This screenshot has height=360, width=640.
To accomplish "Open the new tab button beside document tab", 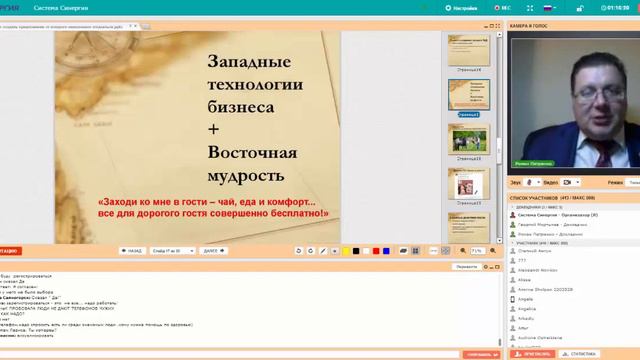I will pyautogui.click(x=146, y=27).
